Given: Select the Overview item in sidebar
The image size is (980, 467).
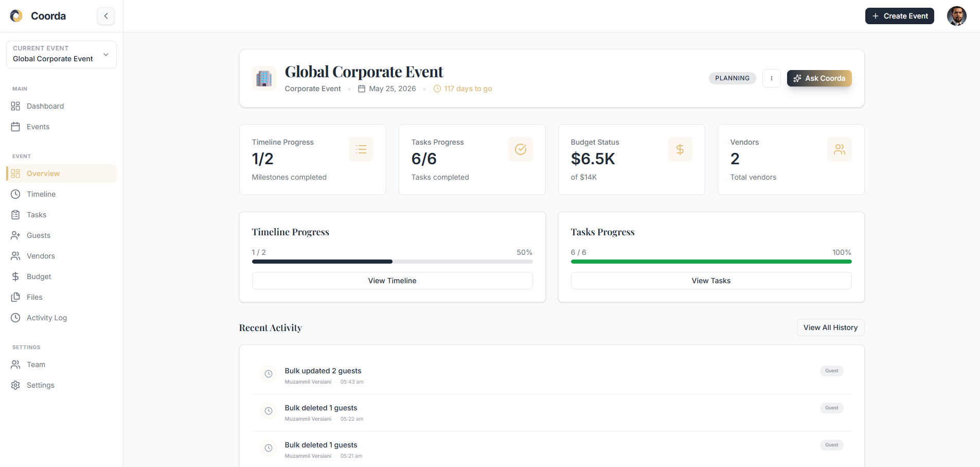Looking at the screenshot, I should [43, 174].
